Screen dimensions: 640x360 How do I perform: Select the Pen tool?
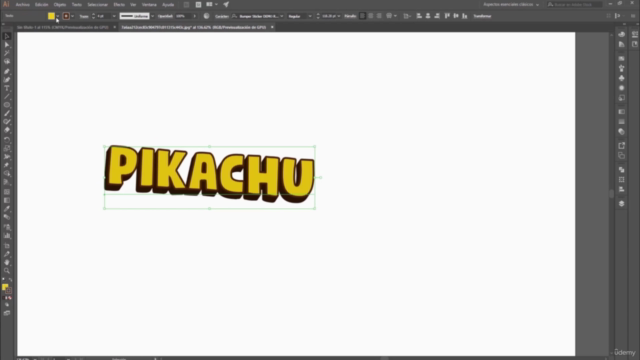(x=7, y=71)
